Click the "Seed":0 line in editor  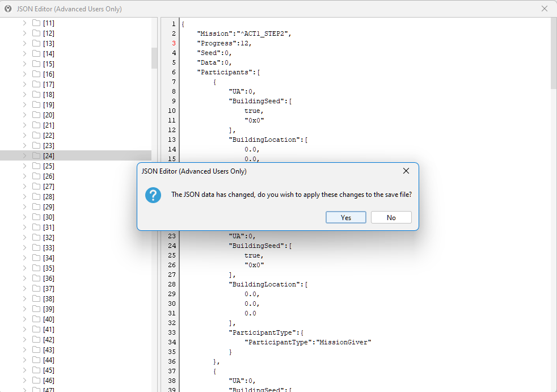tap(214, 53)
